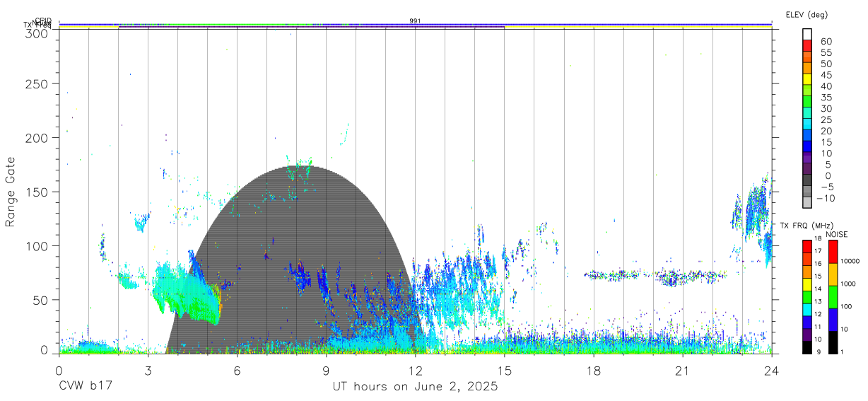Click the UT hour tick label 24
The height and width of the screenshot is (401, 868).
click(771, 371)
